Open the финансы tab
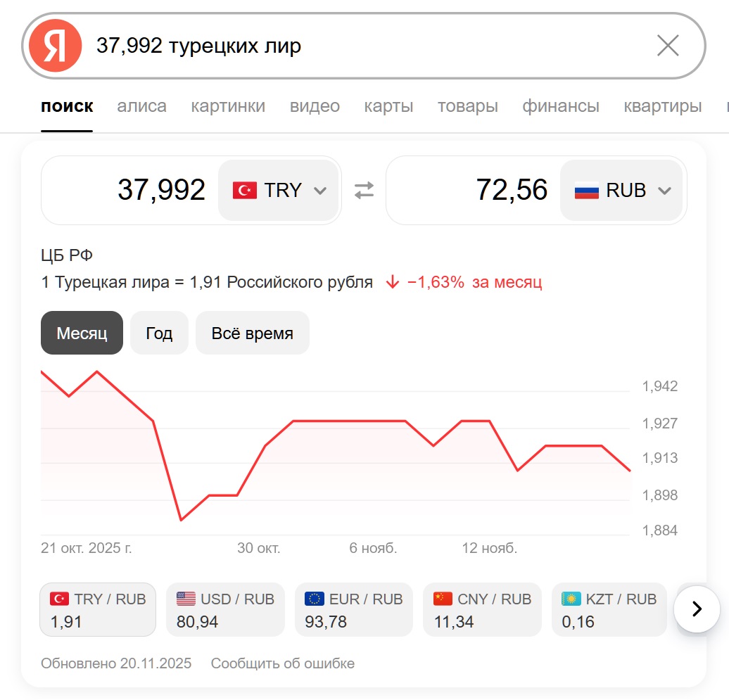 click(x=561, y=106)
